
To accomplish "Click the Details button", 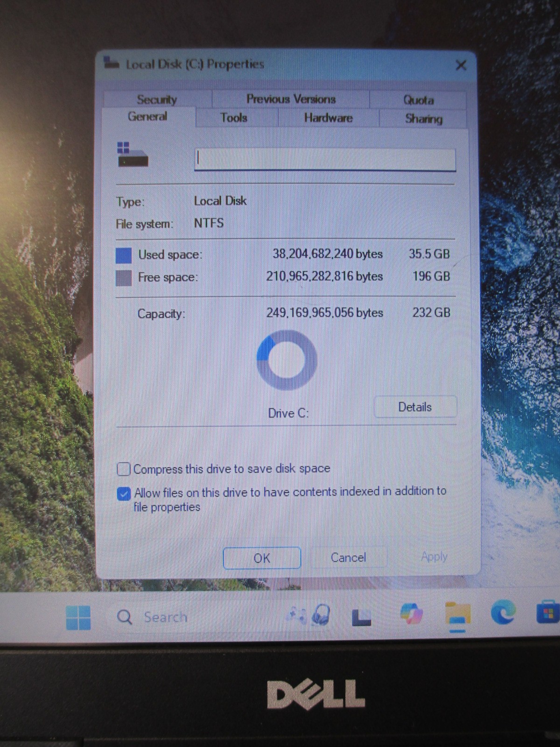I will click(x=415, y=407).
